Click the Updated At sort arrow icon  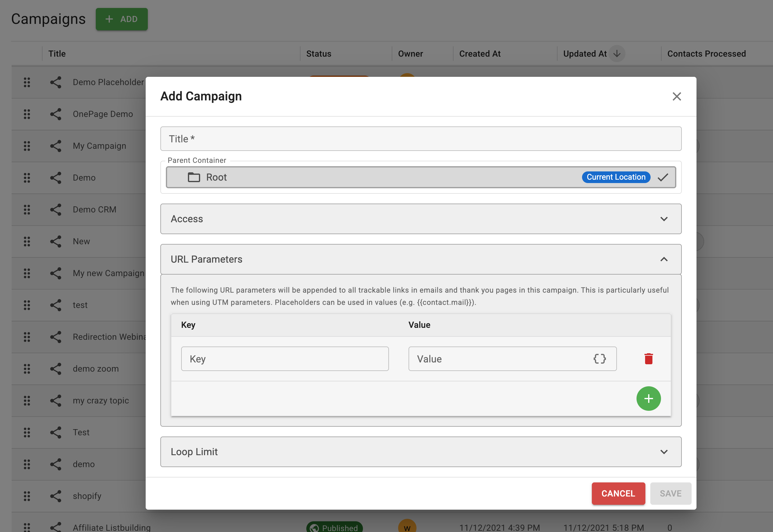pos(617,54)
